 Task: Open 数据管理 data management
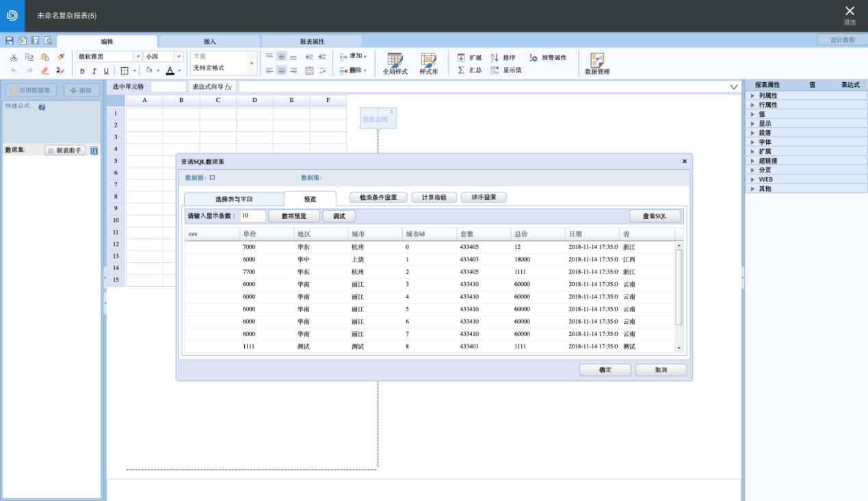click(596, 64)
